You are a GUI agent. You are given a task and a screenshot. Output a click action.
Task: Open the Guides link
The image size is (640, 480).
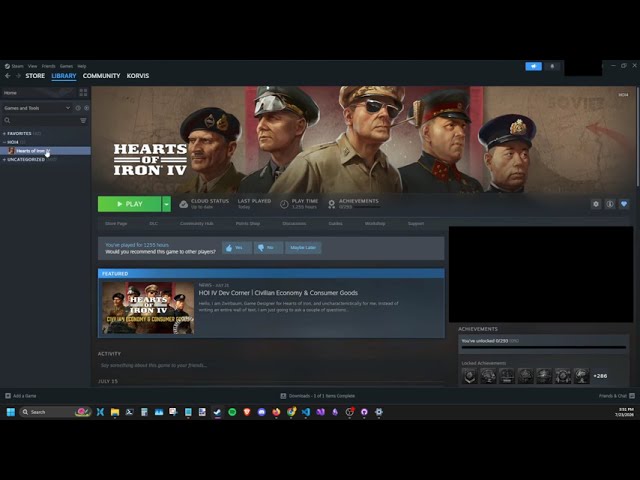click(x=336, y=224)
